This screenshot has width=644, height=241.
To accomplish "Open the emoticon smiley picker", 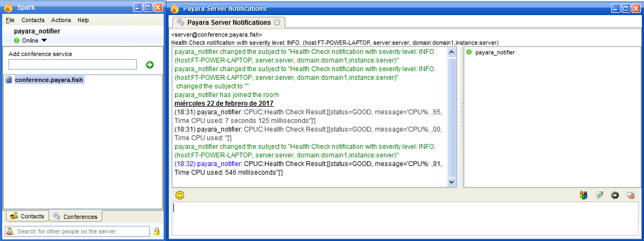I will pos(180,195).
